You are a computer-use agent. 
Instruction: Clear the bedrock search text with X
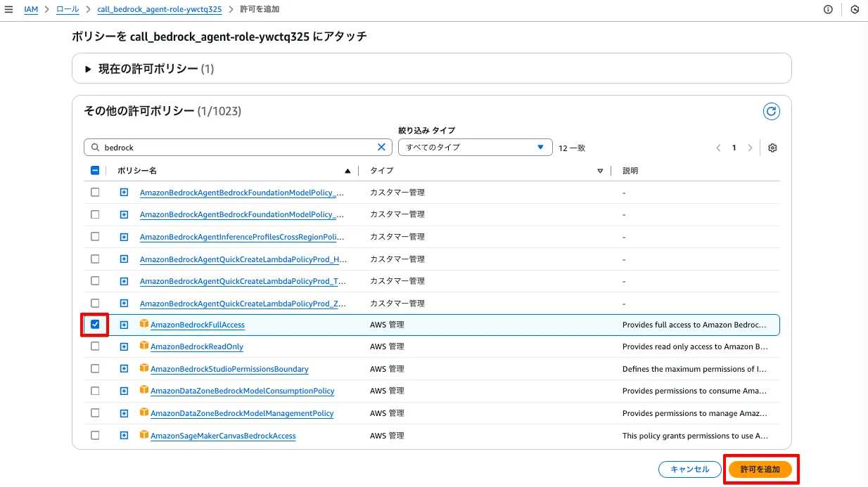point(381,148)
